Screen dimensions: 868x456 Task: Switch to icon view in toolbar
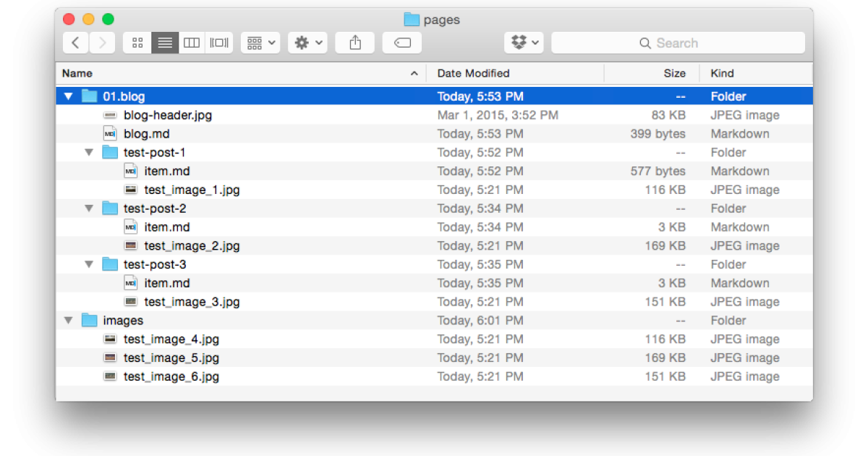pos(137,43)
